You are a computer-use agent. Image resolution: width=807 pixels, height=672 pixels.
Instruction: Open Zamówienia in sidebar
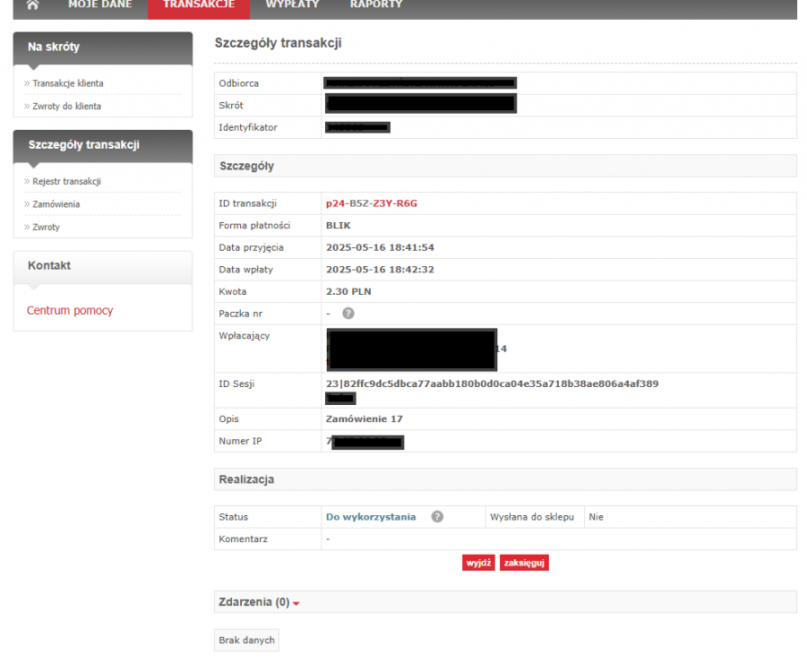tap(56, 204)
